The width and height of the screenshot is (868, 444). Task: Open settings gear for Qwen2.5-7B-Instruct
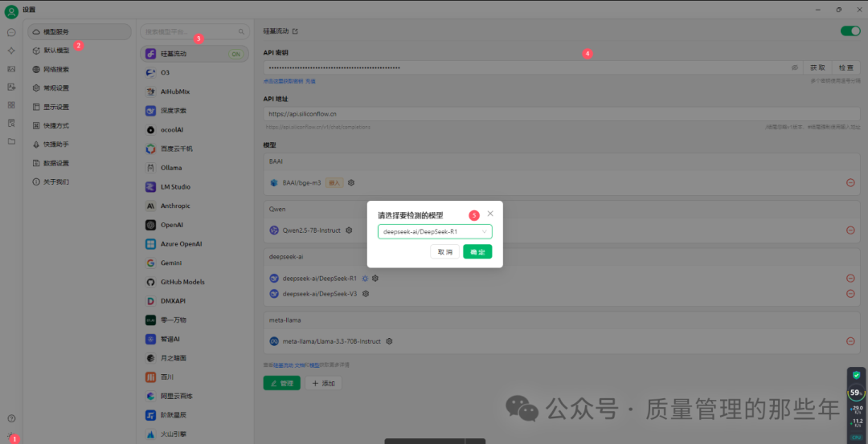coord(349,230)
